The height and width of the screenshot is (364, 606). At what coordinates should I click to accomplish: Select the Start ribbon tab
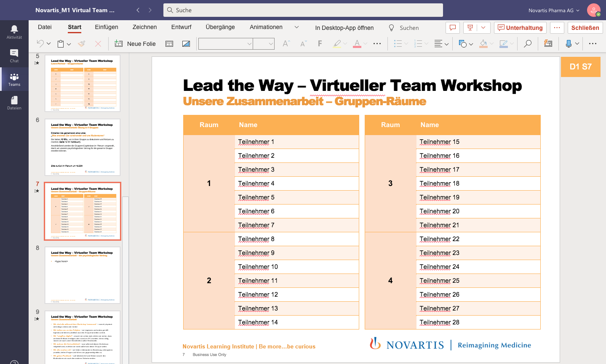pos(75,27)
